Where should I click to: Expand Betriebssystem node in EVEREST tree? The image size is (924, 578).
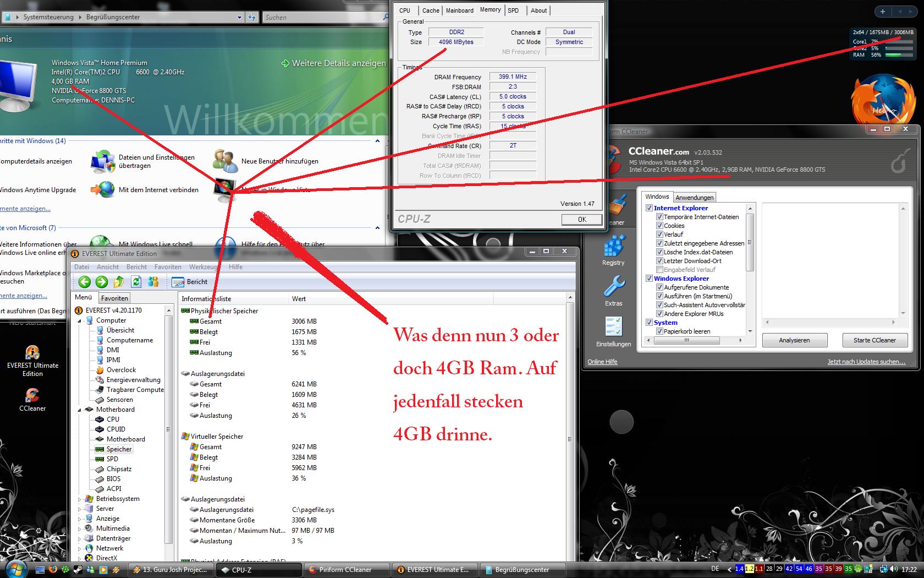coord(79,499)
